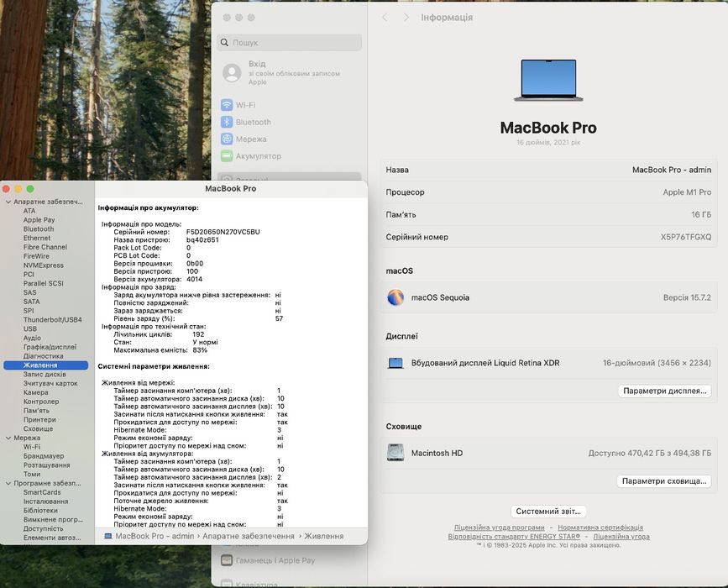Click the Apple account avatar icon
The height and width of the screenshot is (588, 728).
tap(232, 73)
